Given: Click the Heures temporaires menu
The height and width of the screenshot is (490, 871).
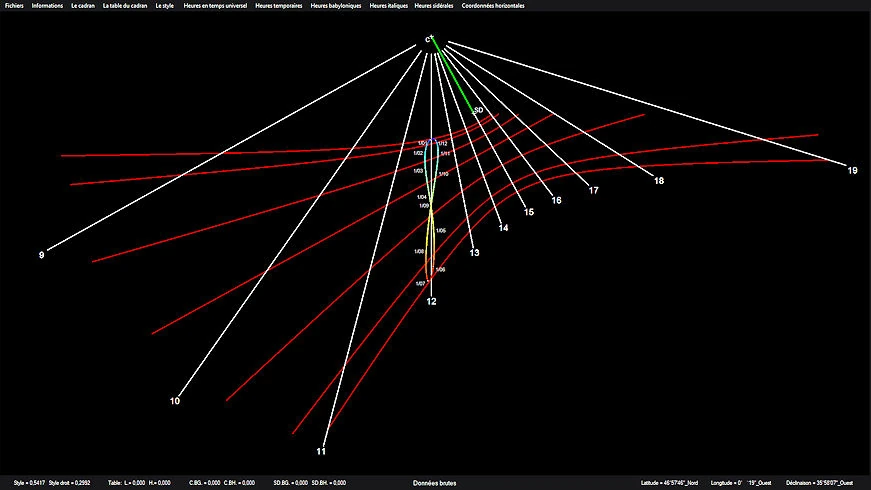Looking at the screenshot, I should [x=280, y=6].
